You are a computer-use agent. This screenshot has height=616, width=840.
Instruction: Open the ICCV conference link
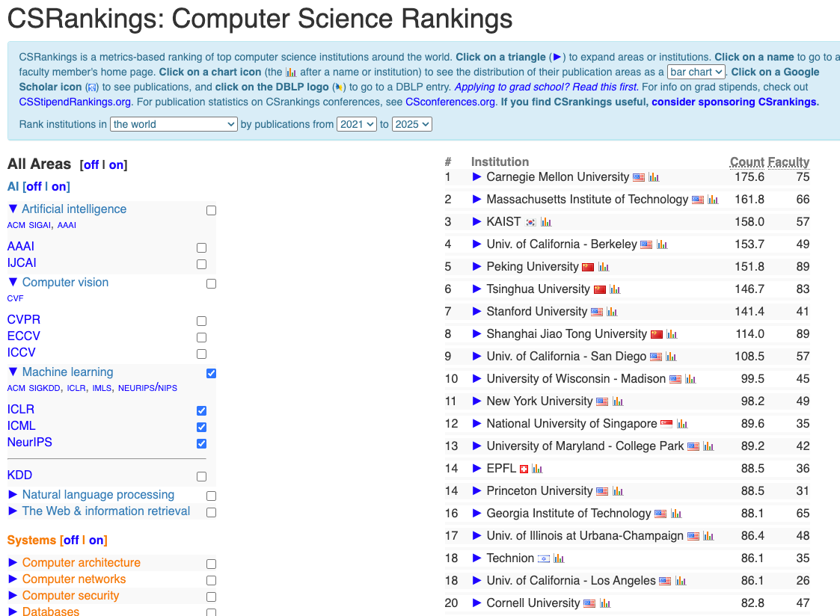pyautogui.click(x=22, y=353)
